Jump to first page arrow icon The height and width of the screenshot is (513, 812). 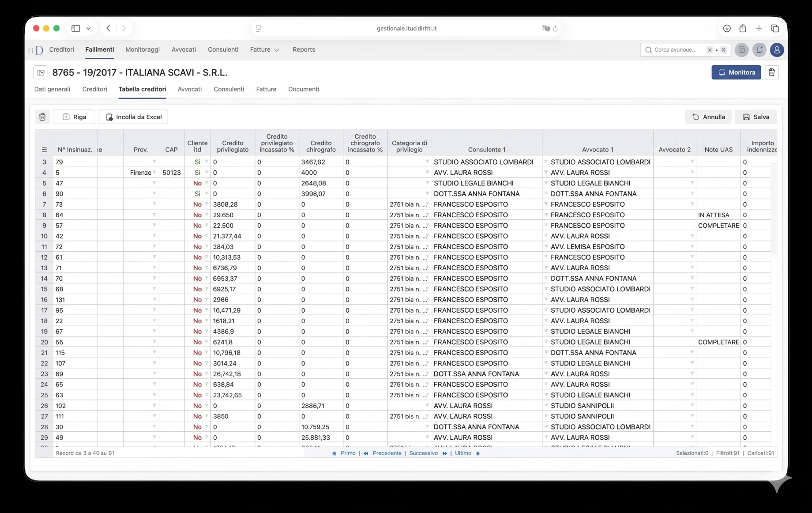[x=334, y=453]
